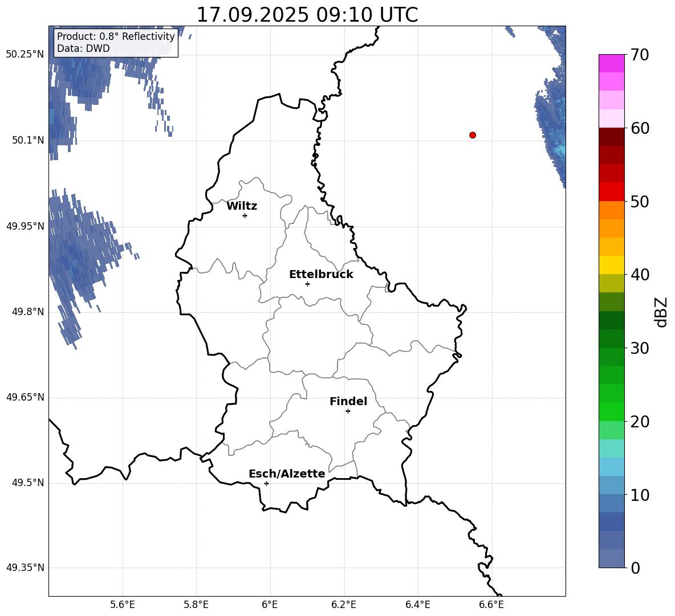
Task: Click the Data: DWD text
Action: tap(83, 48)
